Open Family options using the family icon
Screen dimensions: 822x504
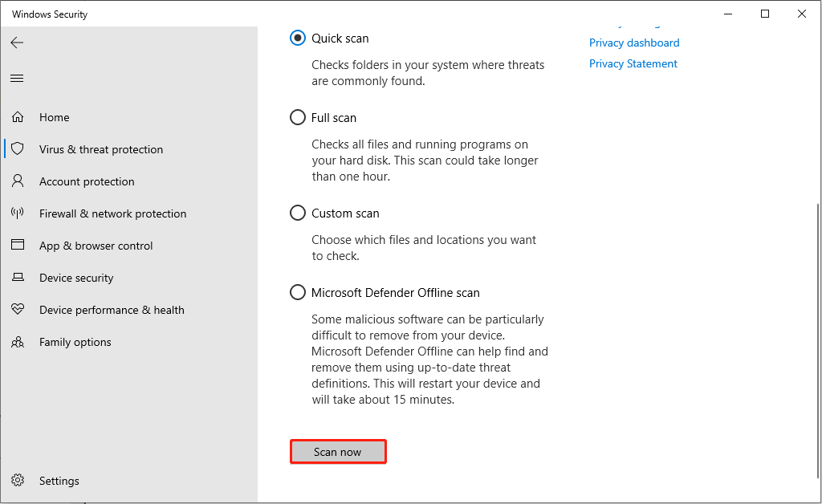point(18,342)
